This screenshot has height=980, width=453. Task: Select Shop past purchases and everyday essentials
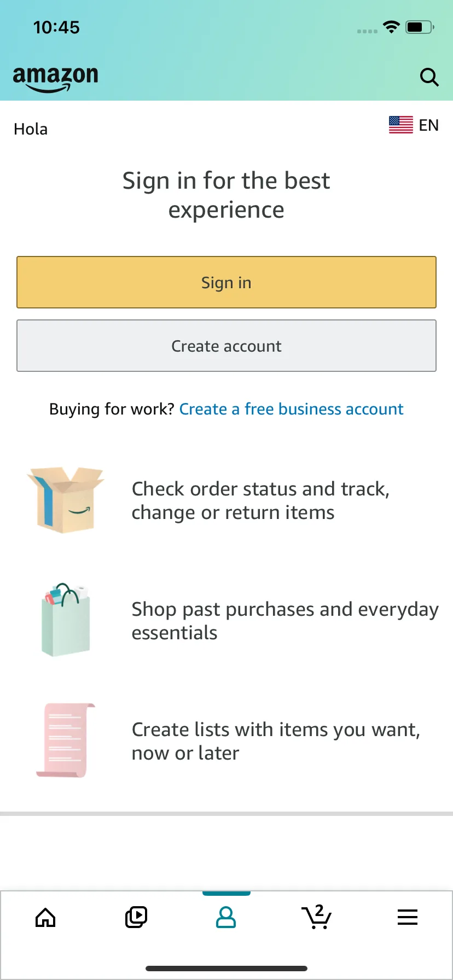(x=284, y=621)
